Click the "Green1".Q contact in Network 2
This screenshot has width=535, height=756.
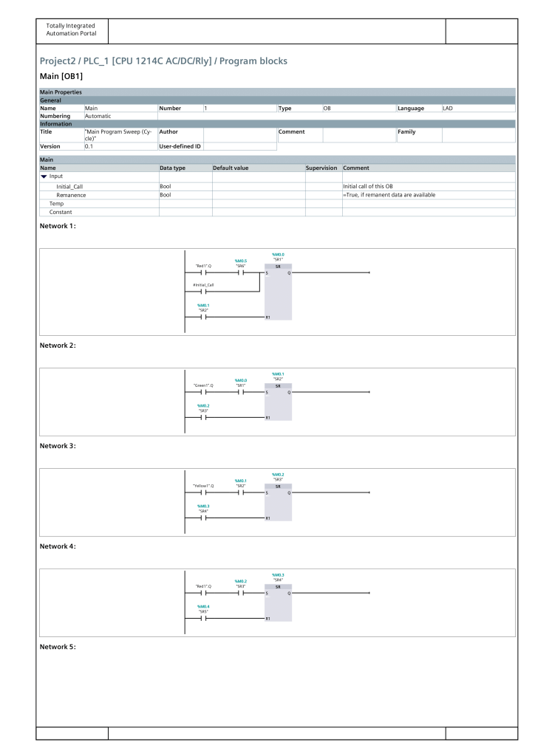(x=202, y=392)
